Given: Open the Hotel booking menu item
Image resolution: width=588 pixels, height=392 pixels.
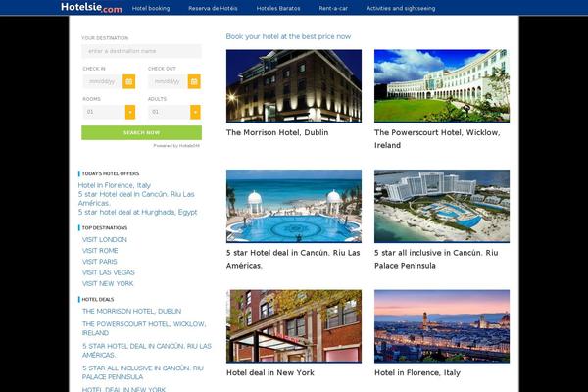Looking at the screenshot, I should [151, 8].
